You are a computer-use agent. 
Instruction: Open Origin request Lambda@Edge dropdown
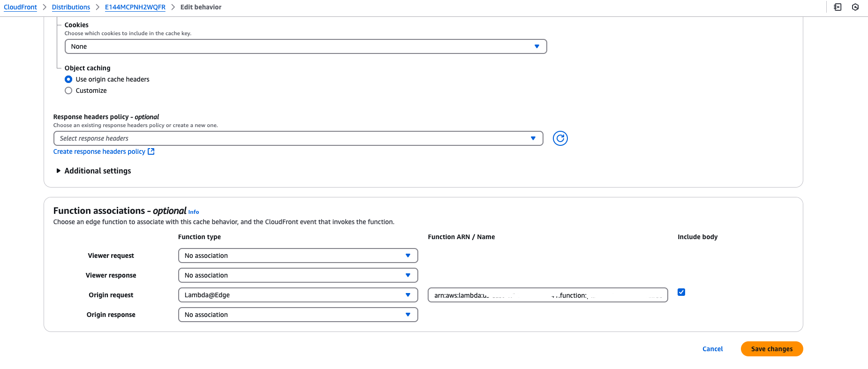298,295
